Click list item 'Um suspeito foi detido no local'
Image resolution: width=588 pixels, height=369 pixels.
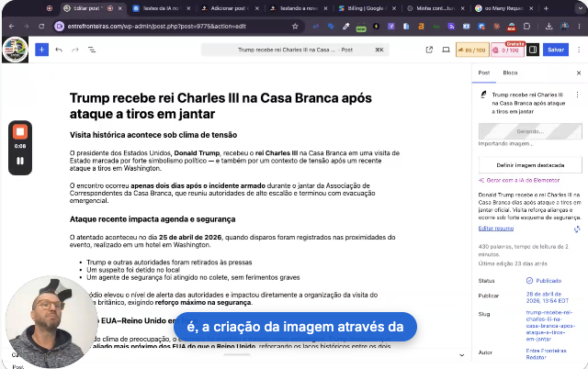133,270
